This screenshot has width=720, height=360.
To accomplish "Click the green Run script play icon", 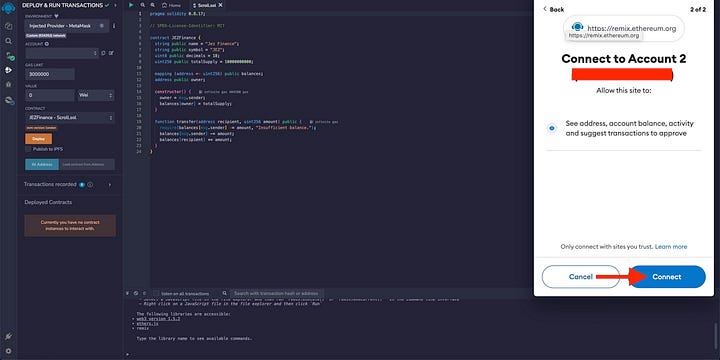I will (x=131, y=5).
